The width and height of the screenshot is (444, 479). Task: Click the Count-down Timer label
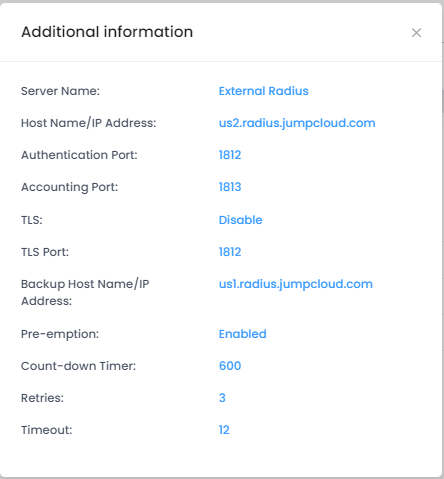[x=78, y=366]
